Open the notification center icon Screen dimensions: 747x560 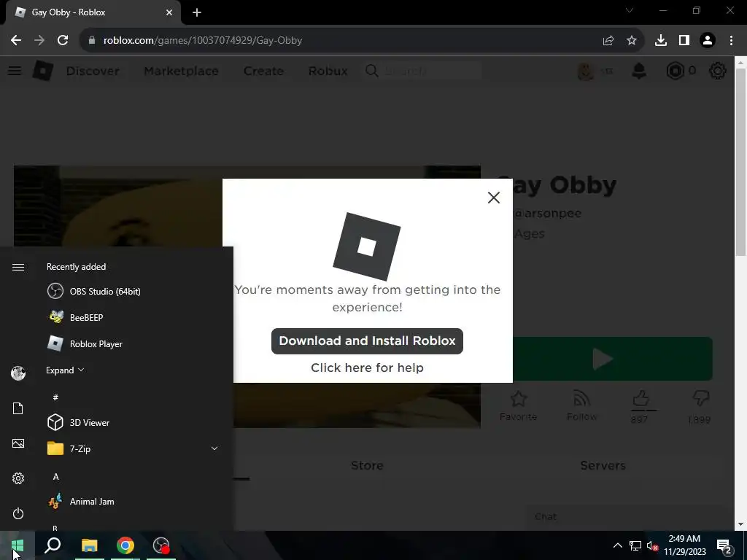[724, 545]
